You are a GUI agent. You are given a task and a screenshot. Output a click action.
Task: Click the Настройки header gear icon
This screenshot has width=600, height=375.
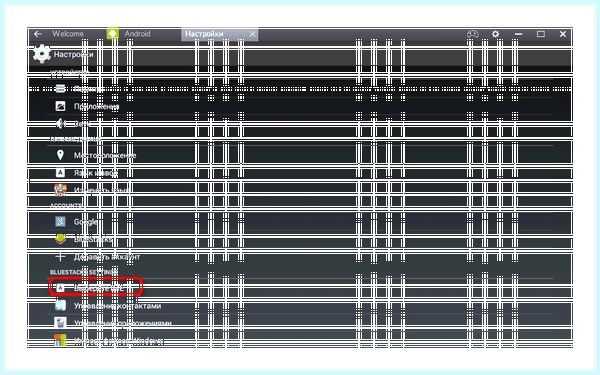[41, 54]
